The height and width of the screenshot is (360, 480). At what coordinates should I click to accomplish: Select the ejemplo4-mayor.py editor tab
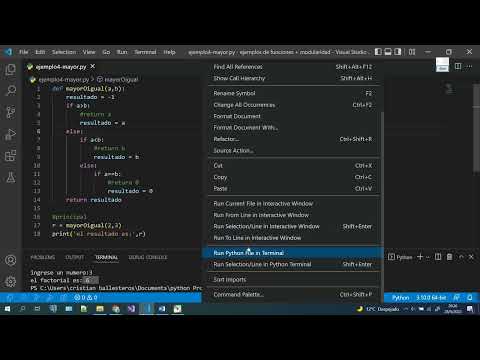point(60,67)
